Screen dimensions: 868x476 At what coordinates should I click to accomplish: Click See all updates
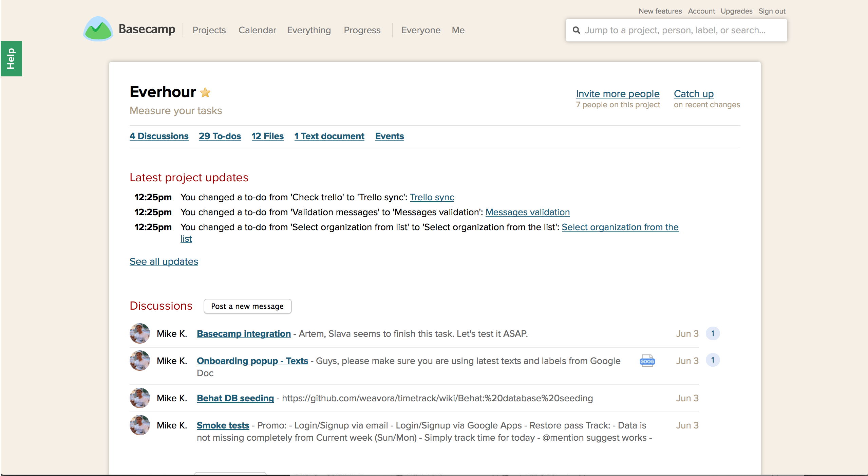(164, 261)
